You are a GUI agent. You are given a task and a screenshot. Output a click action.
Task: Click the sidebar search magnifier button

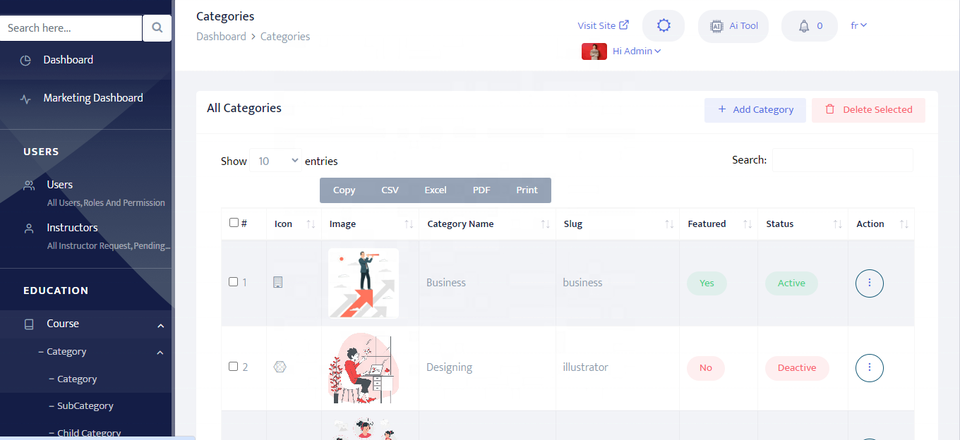(157, 28)
